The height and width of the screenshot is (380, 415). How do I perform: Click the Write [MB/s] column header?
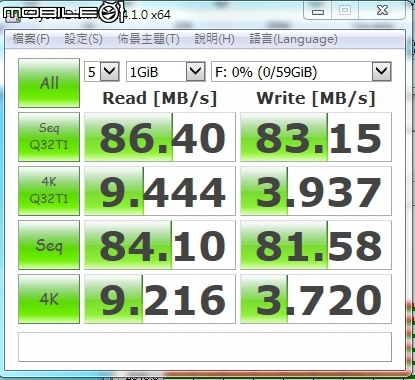tap(316, 98)
